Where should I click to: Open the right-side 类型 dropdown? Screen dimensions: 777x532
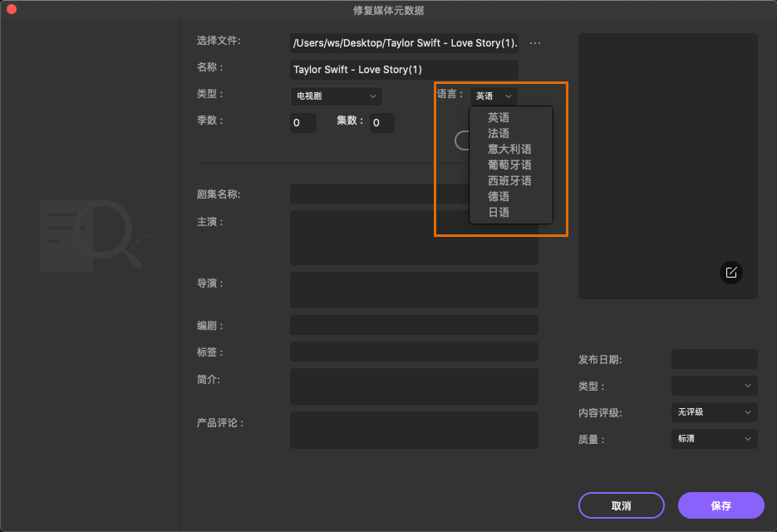click(x=713, y=386)
